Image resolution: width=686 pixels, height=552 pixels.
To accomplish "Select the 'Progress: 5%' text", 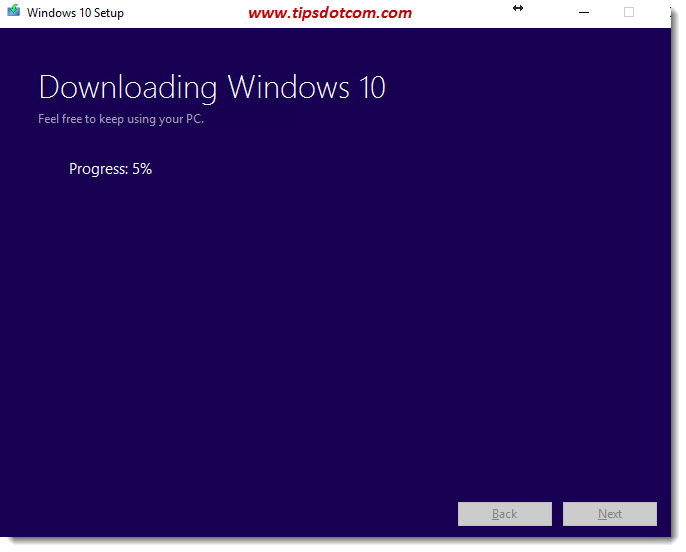I will (x=110, y=169).
